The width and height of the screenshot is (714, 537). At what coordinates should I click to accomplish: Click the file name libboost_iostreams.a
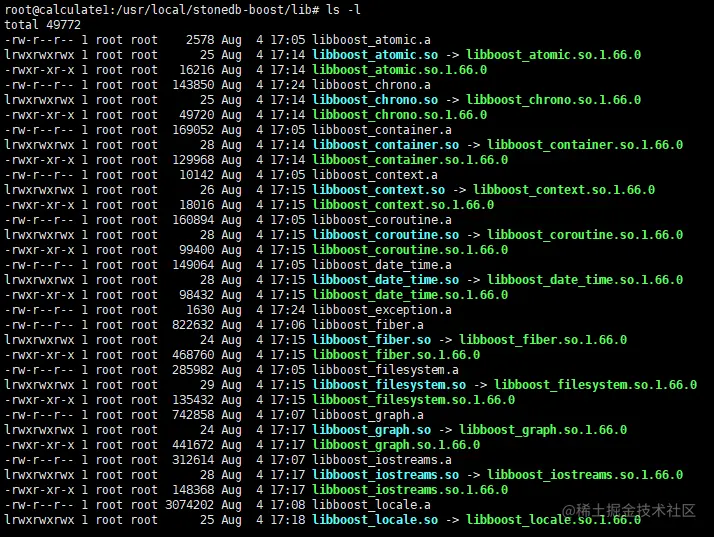pos(382,461)
